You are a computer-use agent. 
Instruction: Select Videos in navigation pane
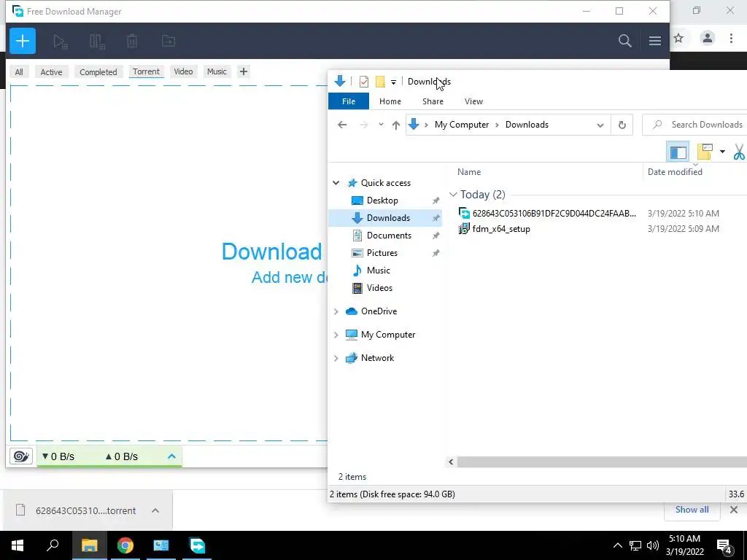coord(379,288)
